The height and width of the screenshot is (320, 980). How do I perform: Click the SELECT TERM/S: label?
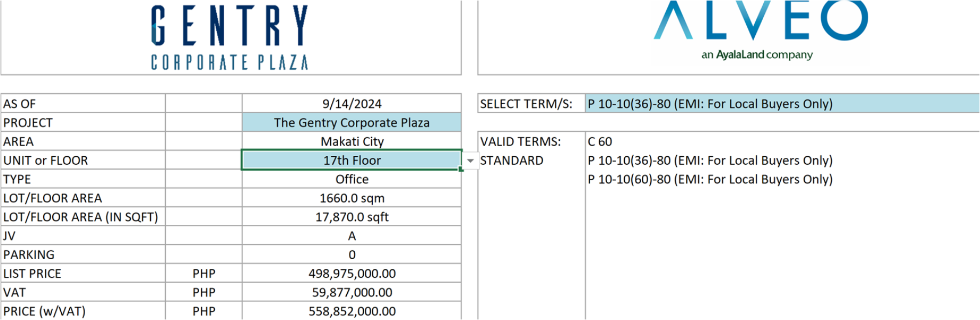pos(526,104)
